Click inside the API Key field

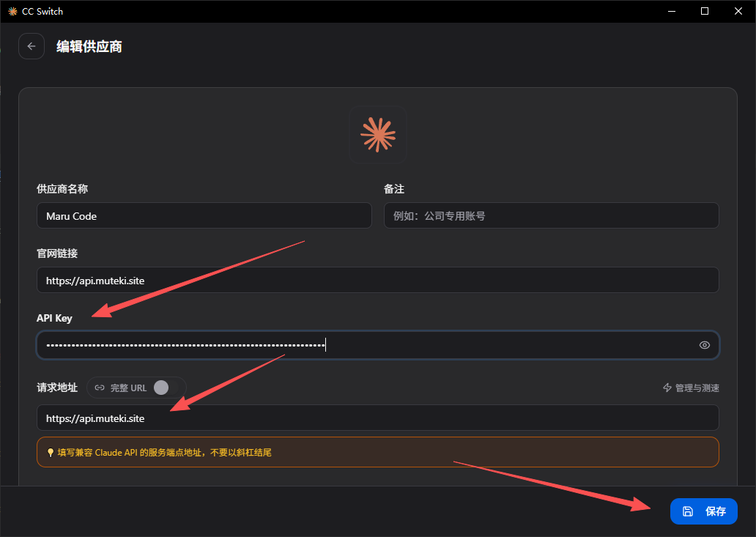coord(377,345)
